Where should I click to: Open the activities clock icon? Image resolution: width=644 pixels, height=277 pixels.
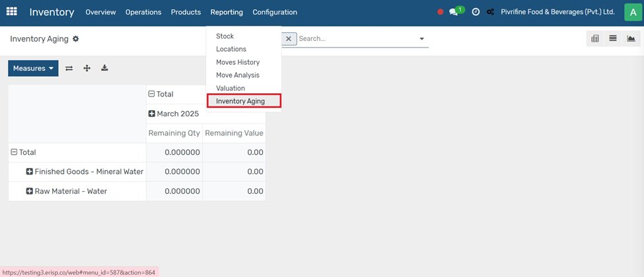pos(476,13)
